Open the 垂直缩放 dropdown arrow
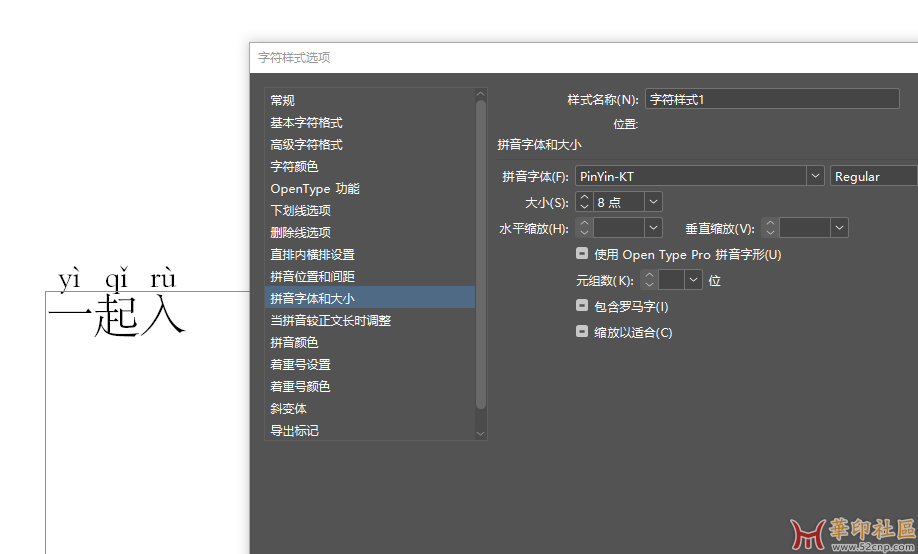 pos(839,228)
